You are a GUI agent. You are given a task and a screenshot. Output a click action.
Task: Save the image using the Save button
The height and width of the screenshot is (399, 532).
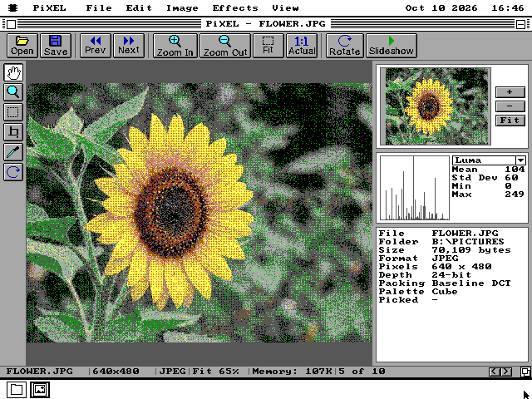coord(56,46)
